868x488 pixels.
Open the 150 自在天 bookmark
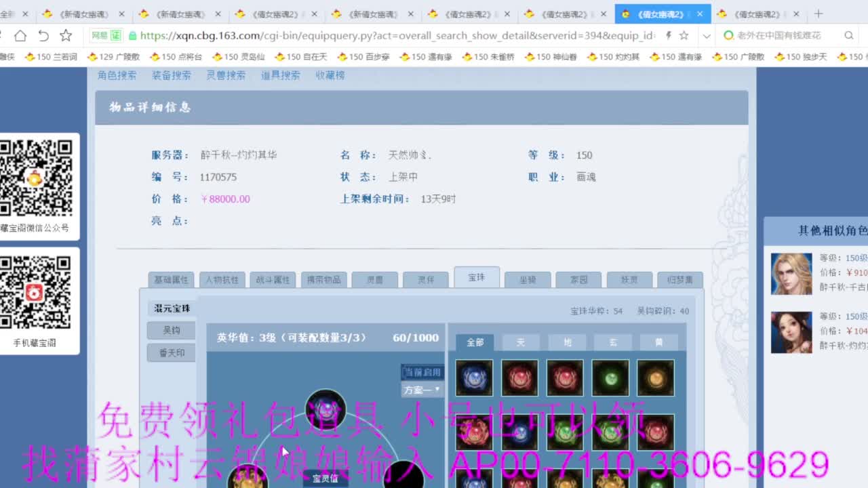pos(300,57)
